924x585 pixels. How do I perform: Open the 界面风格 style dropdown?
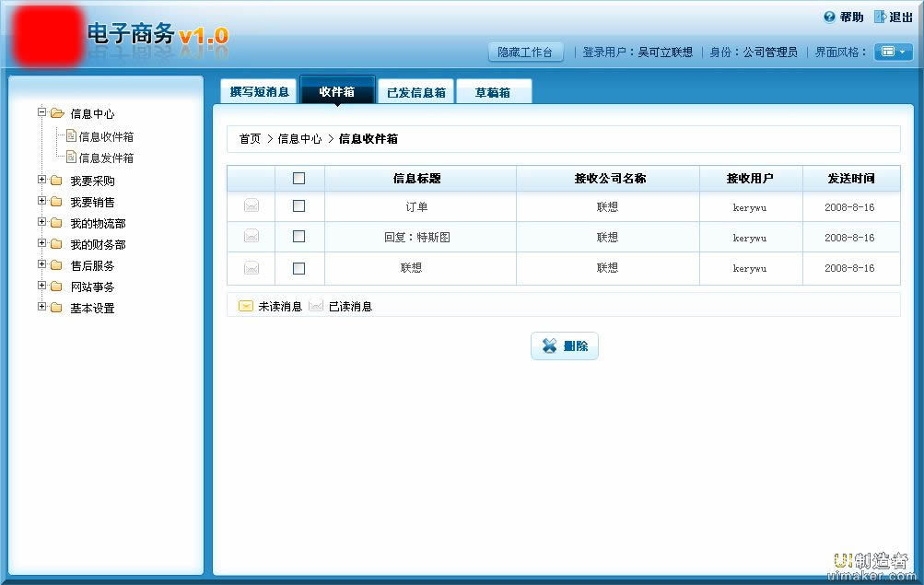(x=893, y=52)
